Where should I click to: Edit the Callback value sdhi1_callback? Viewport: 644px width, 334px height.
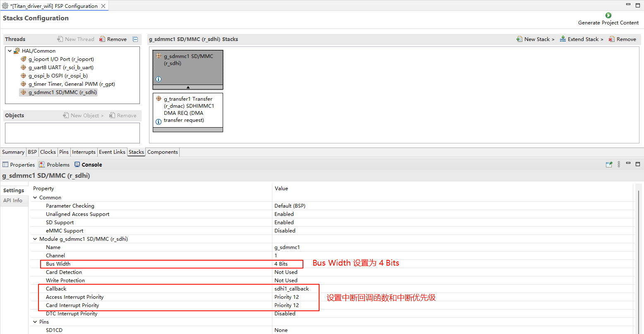pyautogui.click(x=291, y=289)
